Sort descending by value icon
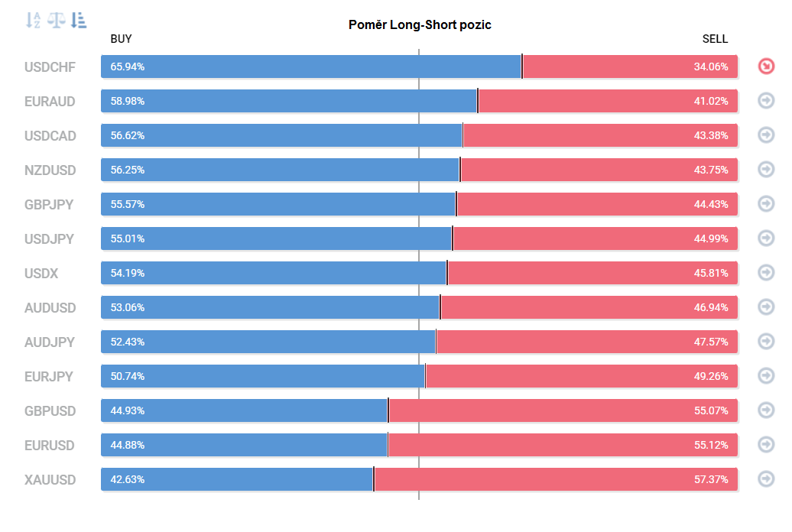Image resolution: width=792 pixels, height=532 pixels. 78,20
